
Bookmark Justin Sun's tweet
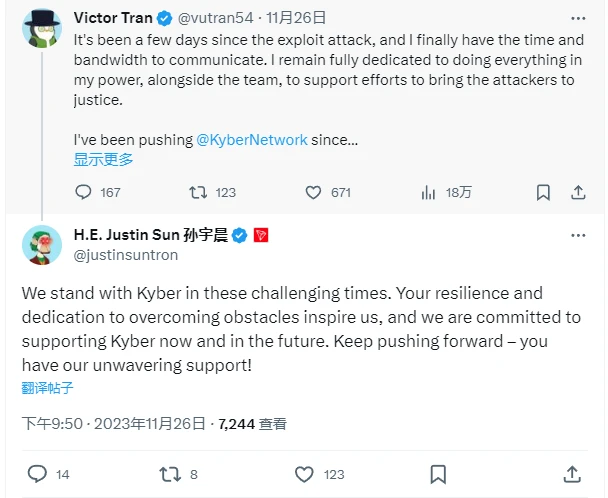[x=437, y=474]
